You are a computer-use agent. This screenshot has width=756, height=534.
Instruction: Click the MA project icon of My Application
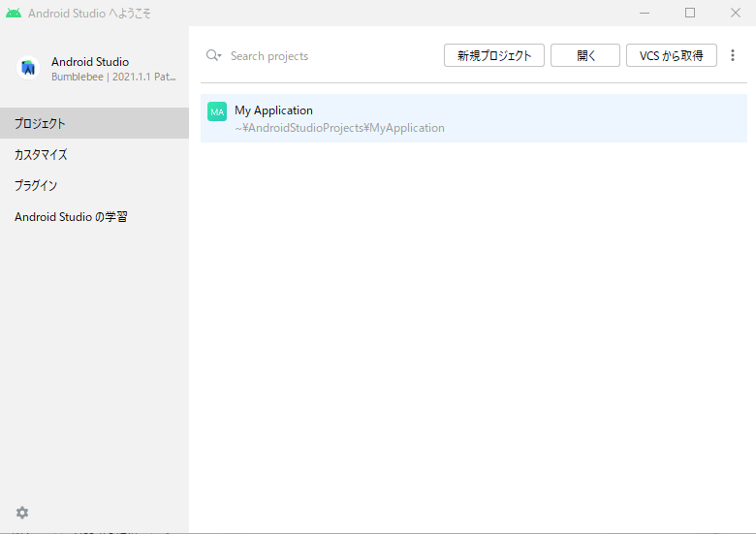[x=217, y=111]
